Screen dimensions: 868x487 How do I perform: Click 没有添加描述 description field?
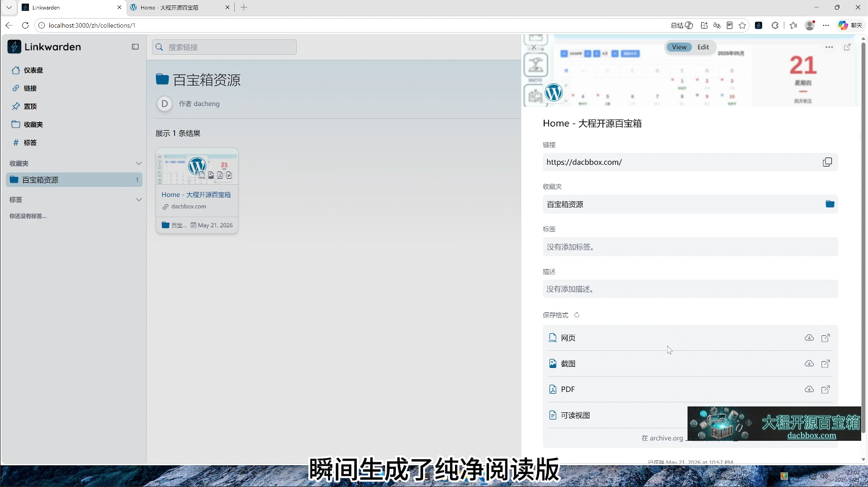[690, 289]
